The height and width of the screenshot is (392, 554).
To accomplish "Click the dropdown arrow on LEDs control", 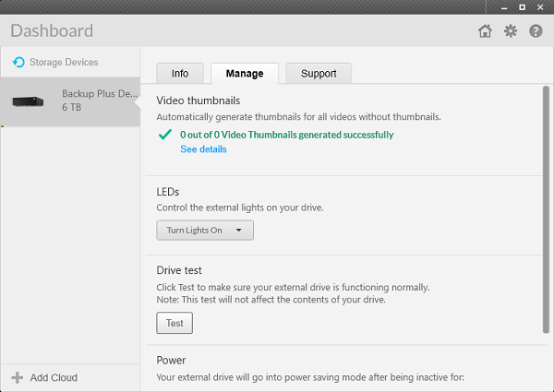I will [x=239, y=231].
